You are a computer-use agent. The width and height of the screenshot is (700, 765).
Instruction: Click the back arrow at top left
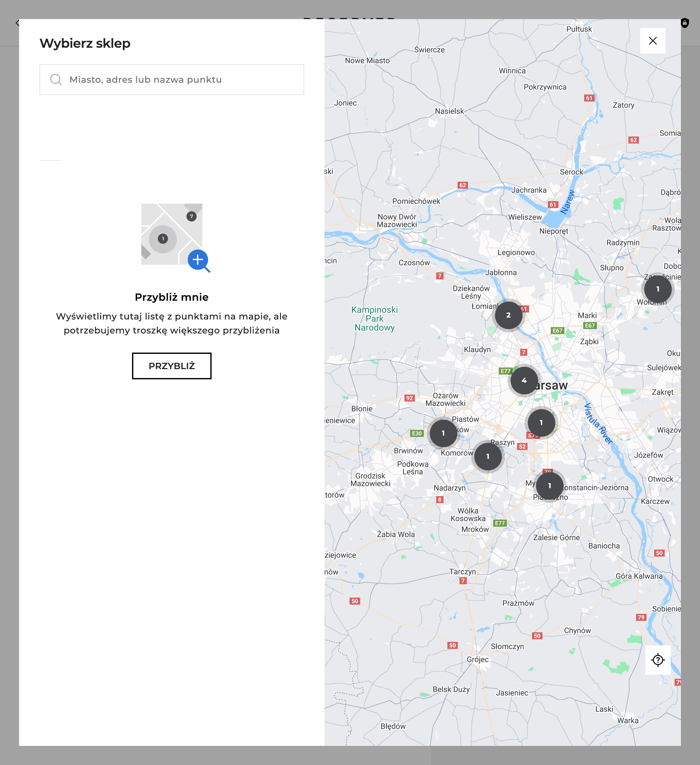point(17,23)
